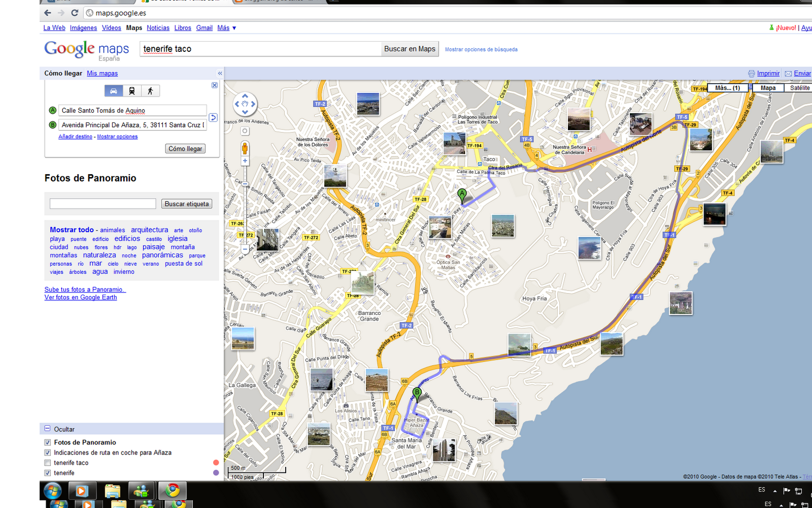Uncheck Fotos de Panoramio layer
The height and width of the screenshot is (508, 812).
(x=48, y=442)
